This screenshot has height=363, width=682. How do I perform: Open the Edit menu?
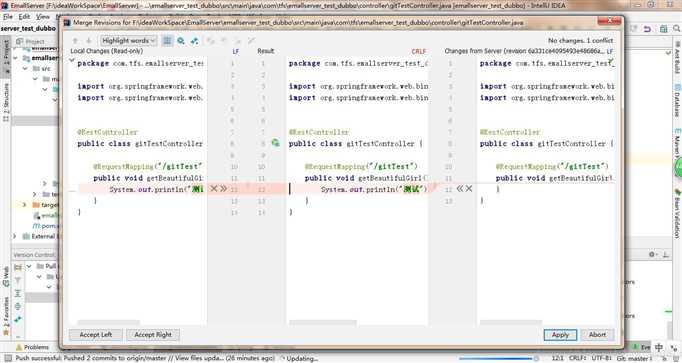point(24,17)
